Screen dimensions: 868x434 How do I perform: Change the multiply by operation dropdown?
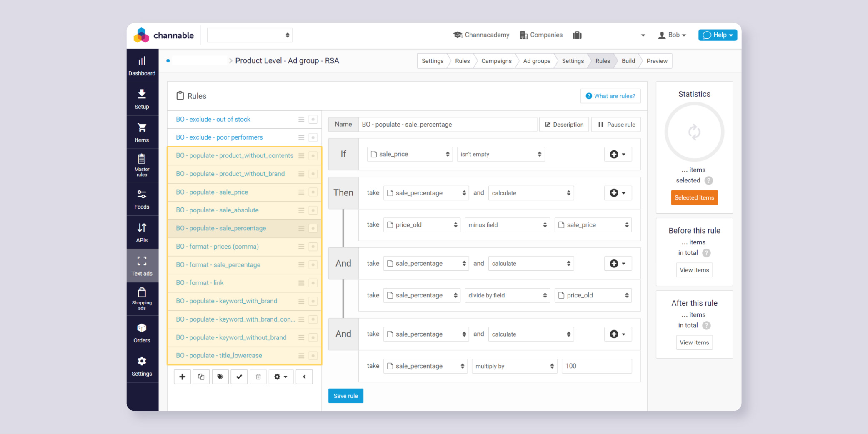point(514,366)
